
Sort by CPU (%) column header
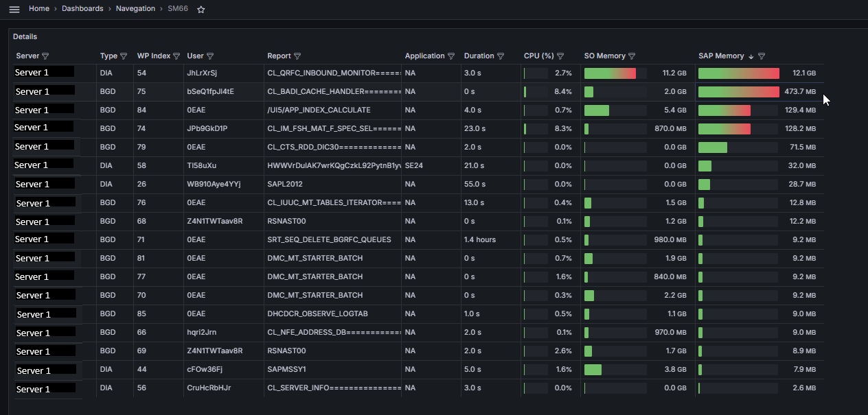click(538, 56)
